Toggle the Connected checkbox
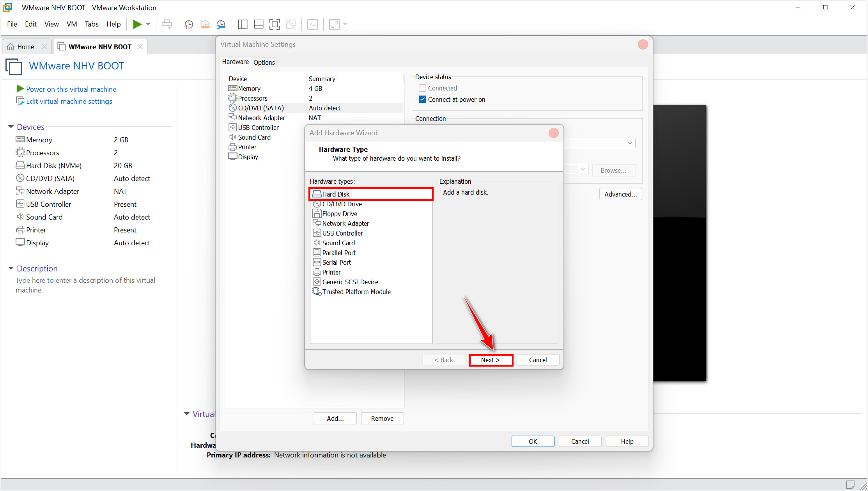 422,88
